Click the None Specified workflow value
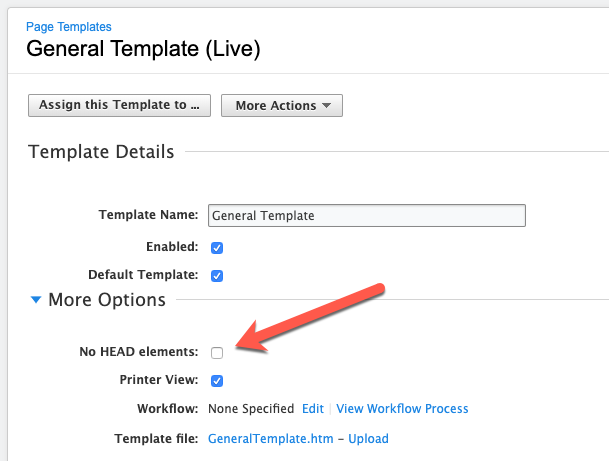The image size is (609, 461). pos(251,409)
